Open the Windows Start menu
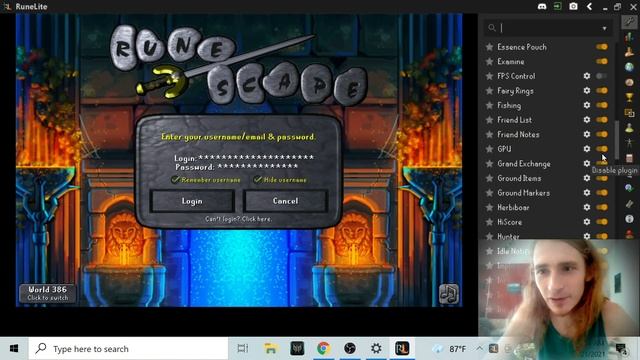The image size is (640, 360). (14, 349)
